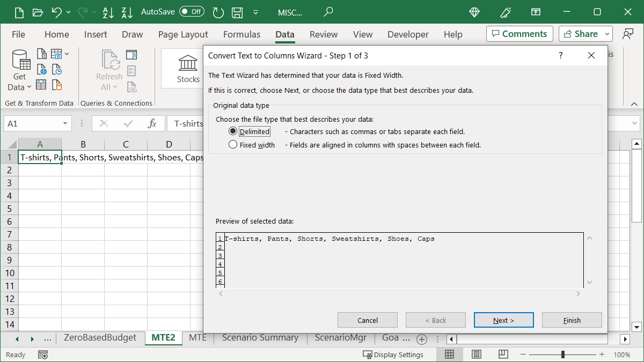Open the From Picture camera icon
Image resolution: width=644 pixels, height=362 pixels.
pos(56,54)
